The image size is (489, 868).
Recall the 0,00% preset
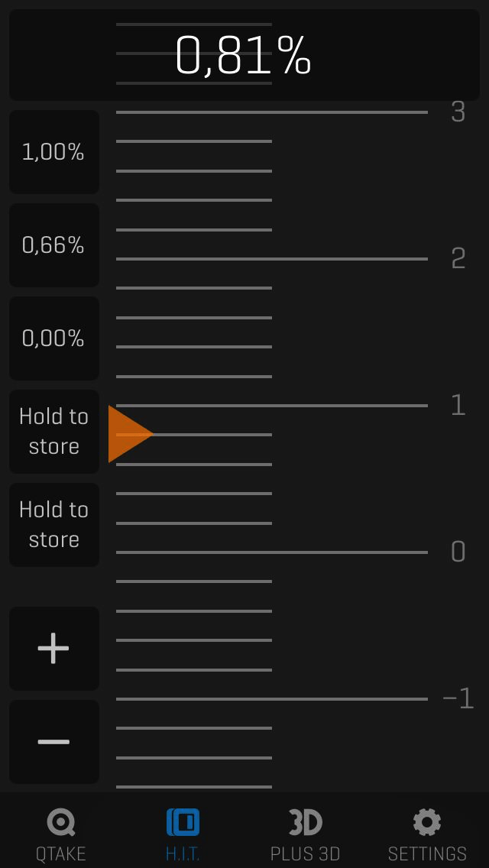[53, 338]
